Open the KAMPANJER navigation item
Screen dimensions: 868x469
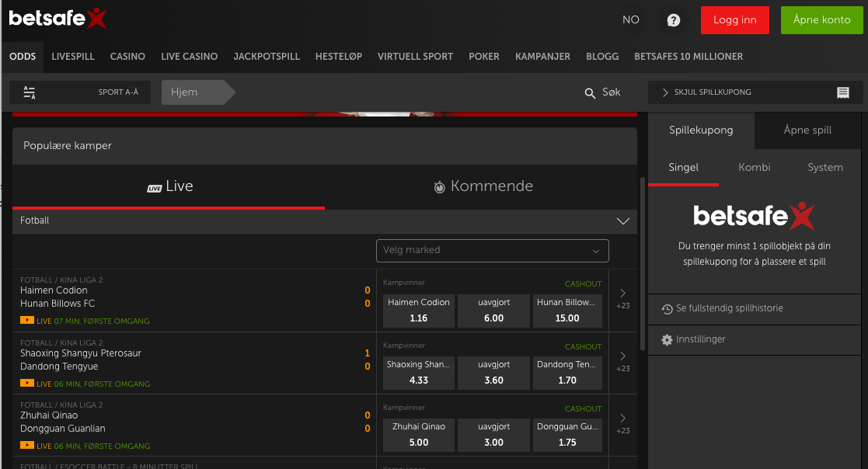tap(542, 57)
